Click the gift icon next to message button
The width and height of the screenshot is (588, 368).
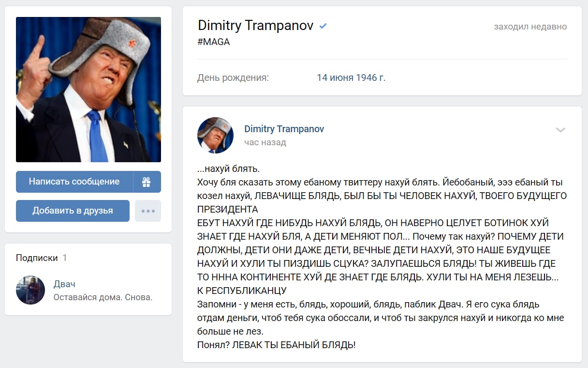(x=147, y=182)
